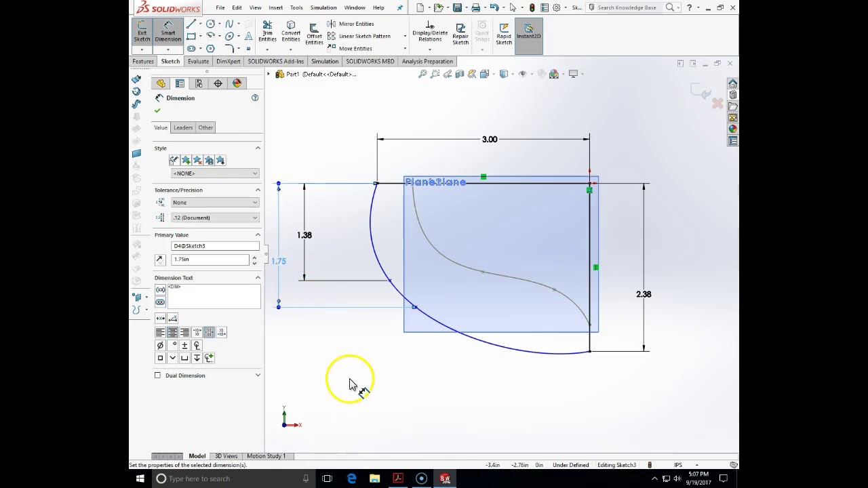Open the .12 (Document) precision dropdown
Screen dimensions: 868x488
(215, 218)
